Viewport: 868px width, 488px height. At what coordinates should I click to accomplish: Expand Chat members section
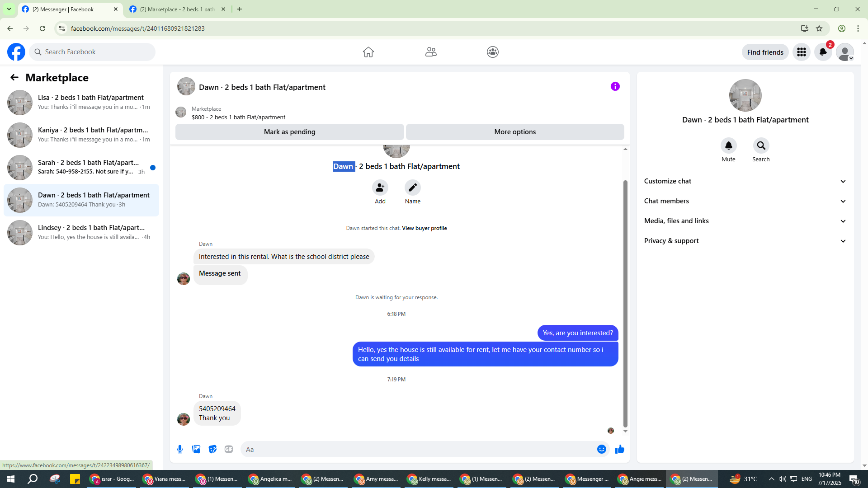coord(745,201)
